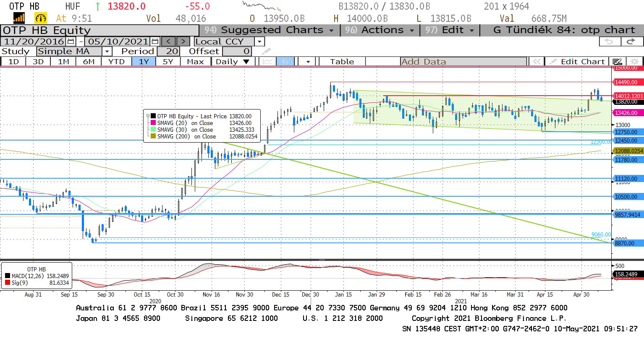Click the undo arrow icon
This screenshot has height=341, width=644.
tap(609, 41)
